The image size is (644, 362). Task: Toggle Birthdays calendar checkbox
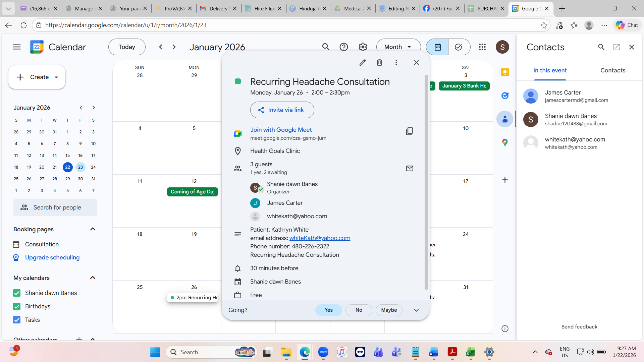click(17, 306)
